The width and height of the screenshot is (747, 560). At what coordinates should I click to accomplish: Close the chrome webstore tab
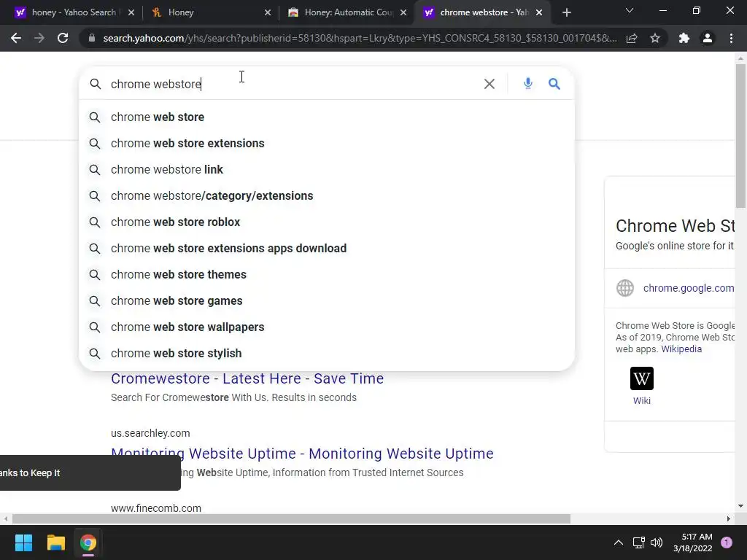coord(539,12)
